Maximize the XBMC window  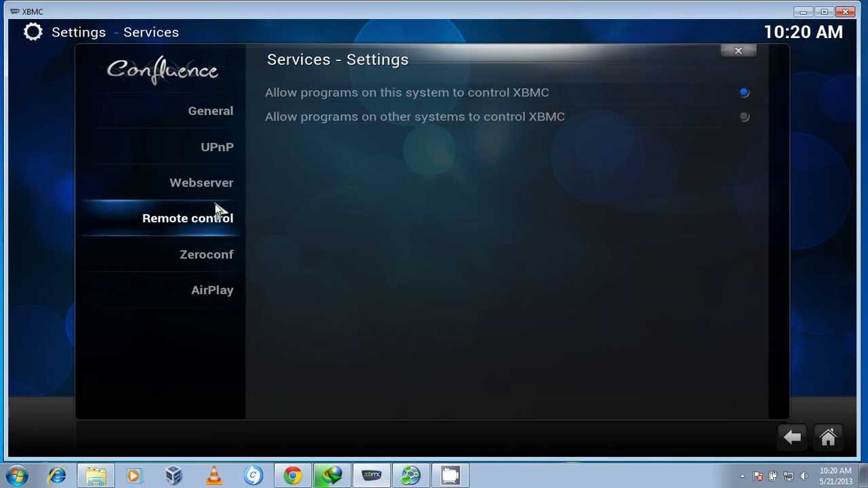click(x=824, y=12)
